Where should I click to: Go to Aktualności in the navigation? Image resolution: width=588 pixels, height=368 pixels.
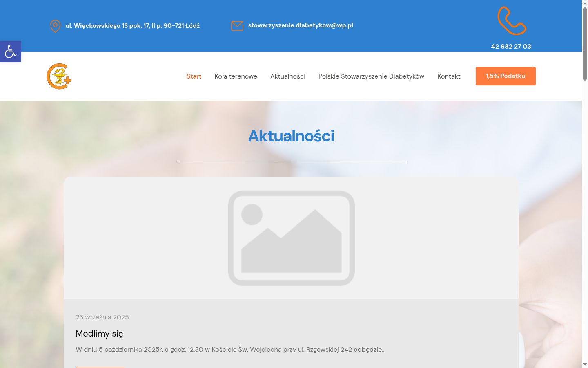click(x=288, y=76)
